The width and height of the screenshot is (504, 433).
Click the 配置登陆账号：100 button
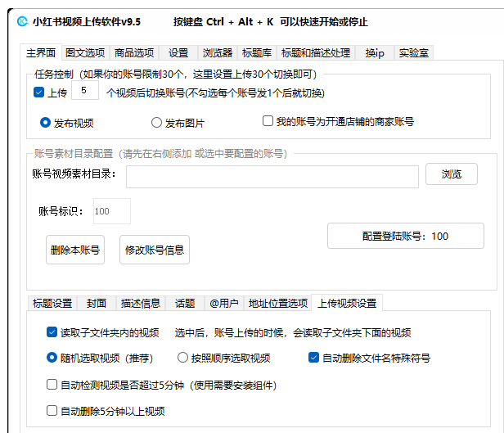(405, 236)
